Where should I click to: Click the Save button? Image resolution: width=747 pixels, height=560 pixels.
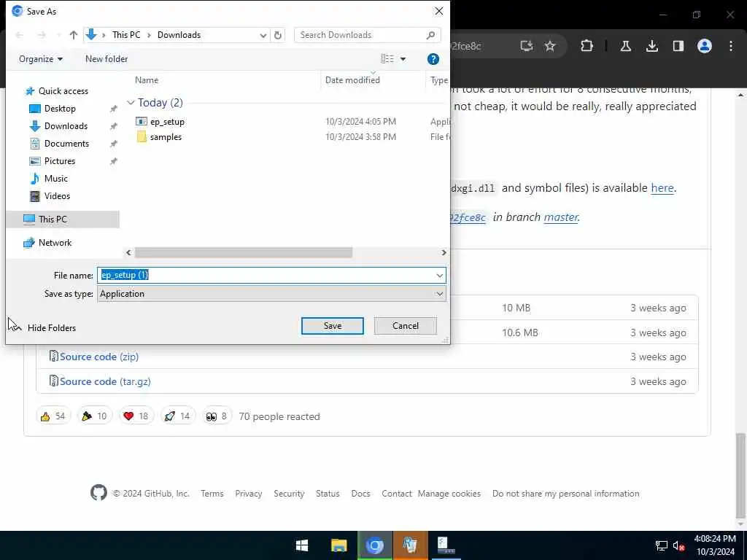click(333, 326)
